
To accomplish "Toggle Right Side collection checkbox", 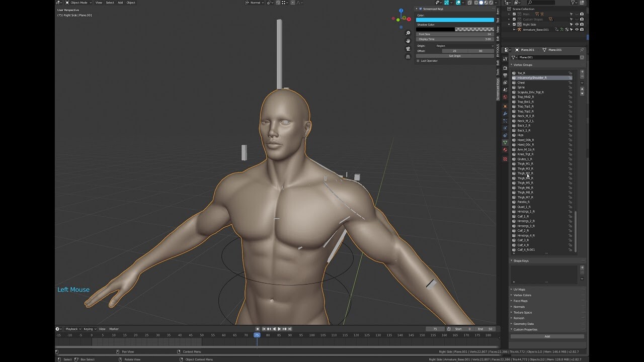I will click(x=514, y=24).
